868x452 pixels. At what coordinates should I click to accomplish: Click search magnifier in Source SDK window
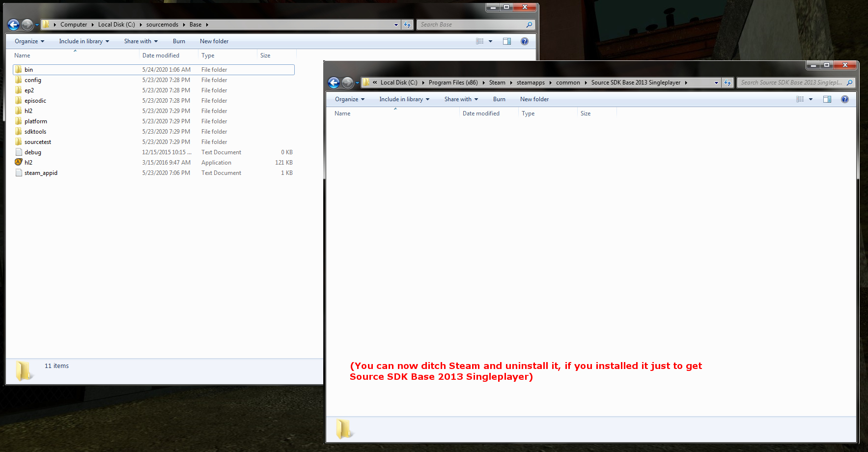click(x=849, y=83)
